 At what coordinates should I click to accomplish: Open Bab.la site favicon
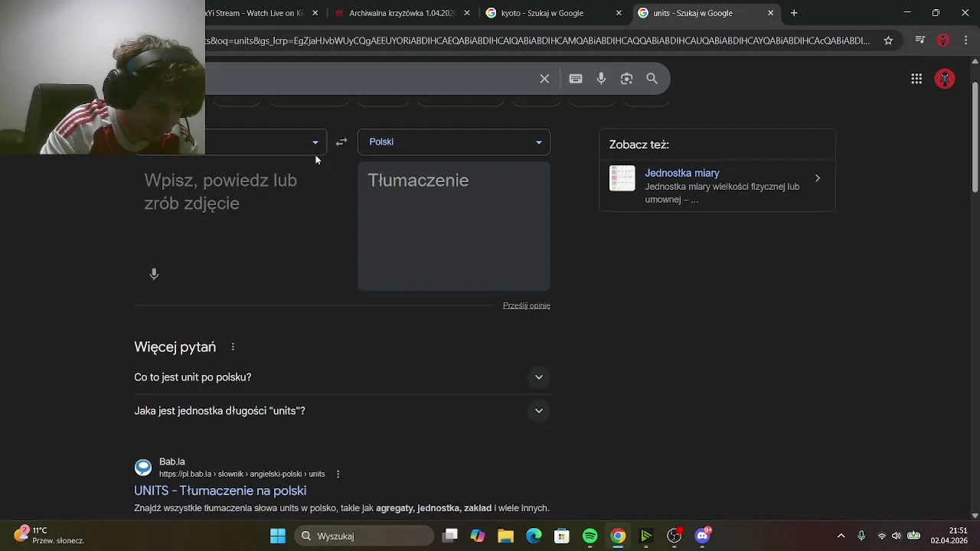click(143, 468)
